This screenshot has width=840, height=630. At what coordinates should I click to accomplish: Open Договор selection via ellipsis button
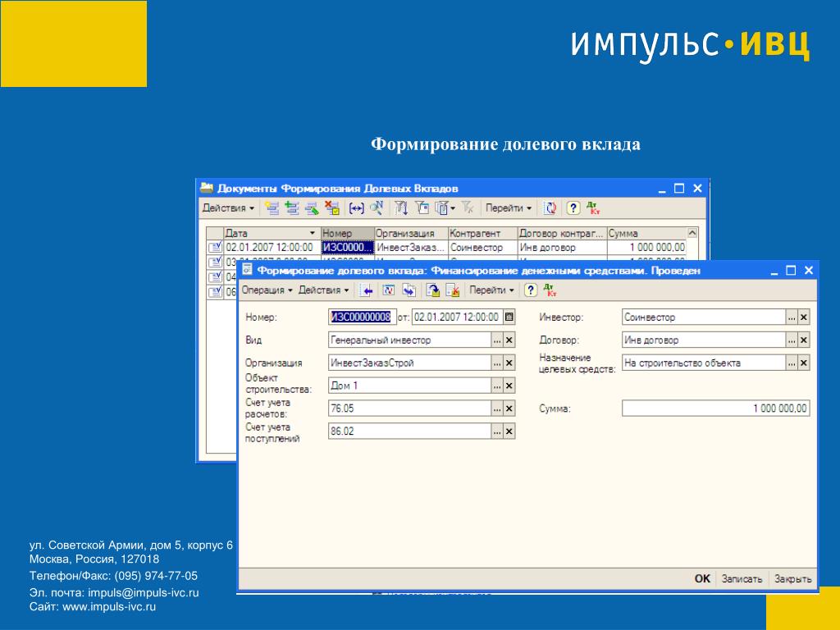click(792, 340)
